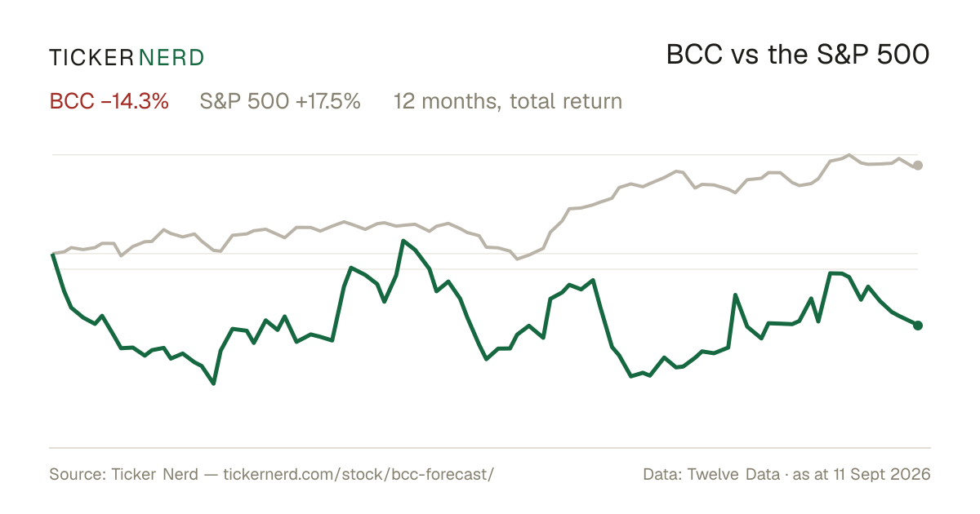Click the lowest trough of the green BCC line
This screenshot has height=514, width=980.
tap(214, 383)
